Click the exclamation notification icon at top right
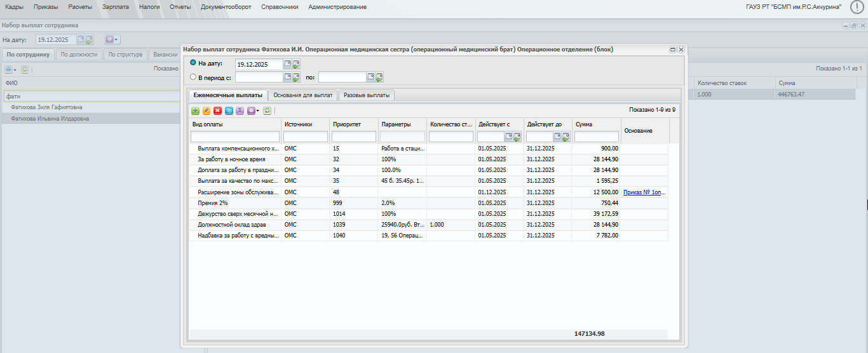Viewport: 868px width, 353px height. (857, 7)
